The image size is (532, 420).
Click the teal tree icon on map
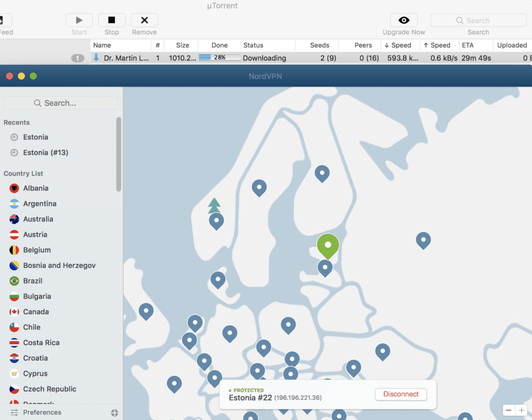click(x=214, y=205)
